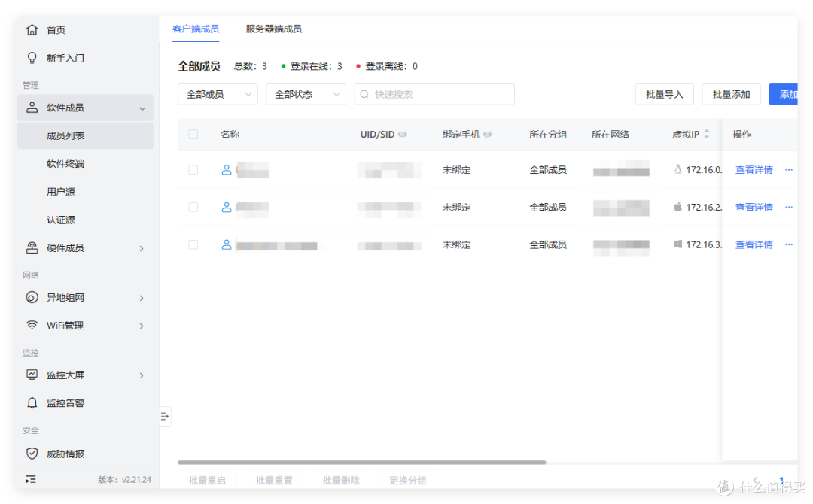Click the panel collapse handle icon
Viewport: 813px width, 504px height.
coord(165,417)
